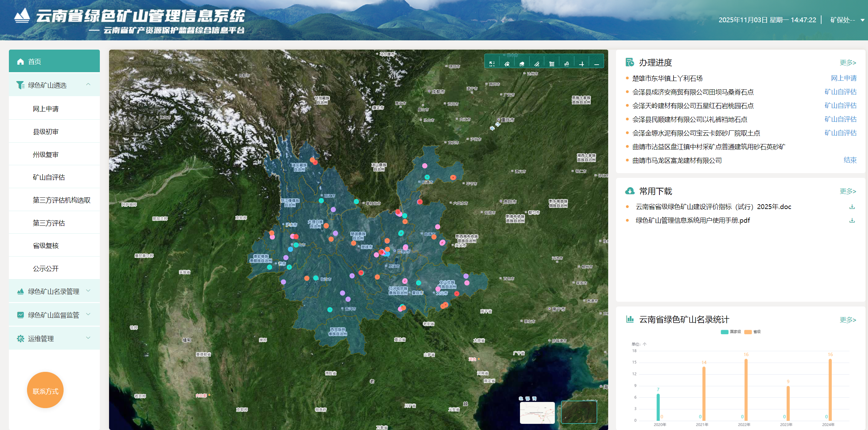Screen dimensions: 868x430
Task: Click the orange 联系方式 button
Action: tap(45, 391)
